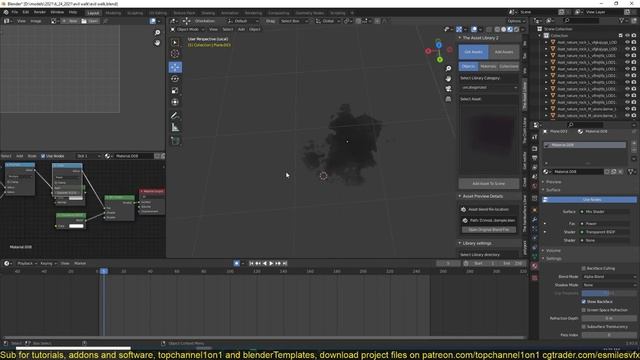Click the white Color swatch in node editor
Screen dimensions: 640x360
pyautogui.click(x=76, y=226)
